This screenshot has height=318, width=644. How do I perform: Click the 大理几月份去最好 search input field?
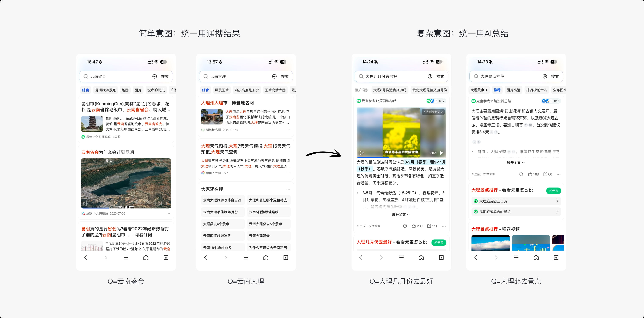(x=394, y=76)
